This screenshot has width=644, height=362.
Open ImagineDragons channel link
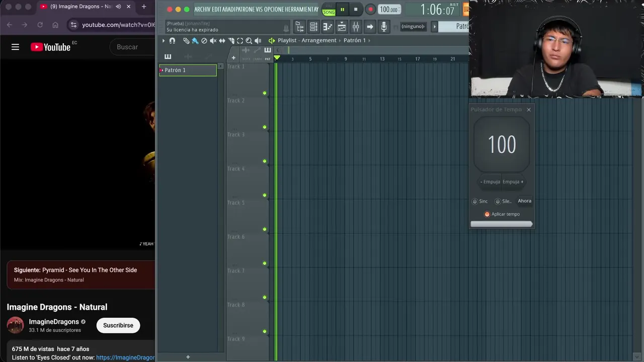tap(54, 322)
